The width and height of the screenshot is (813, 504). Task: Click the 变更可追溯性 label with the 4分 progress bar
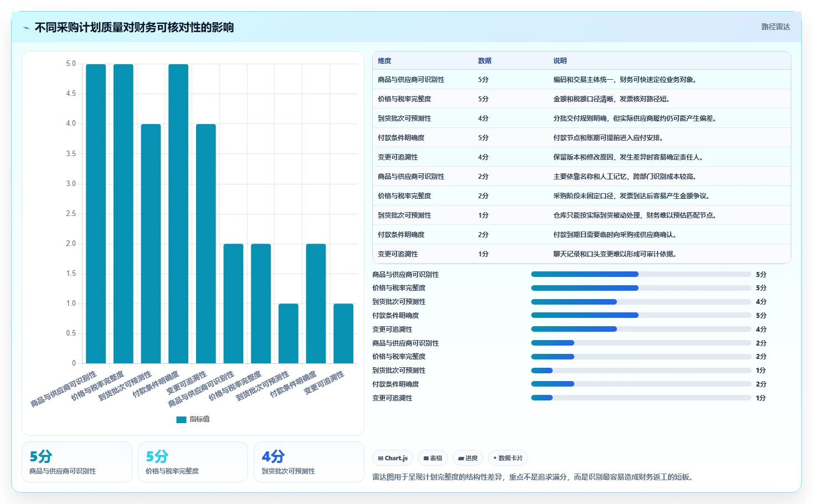click(392, 330)
